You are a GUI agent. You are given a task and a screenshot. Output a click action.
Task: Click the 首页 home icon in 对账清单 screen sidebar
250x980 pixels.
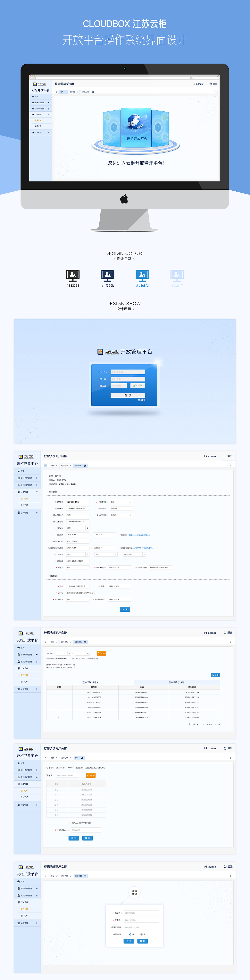pos(18,648)
